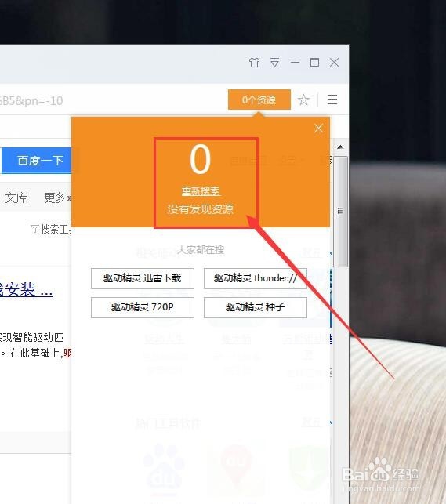Click the 重新搜索 link
Screen dimensions: 446x504
[x=201, y=191]
